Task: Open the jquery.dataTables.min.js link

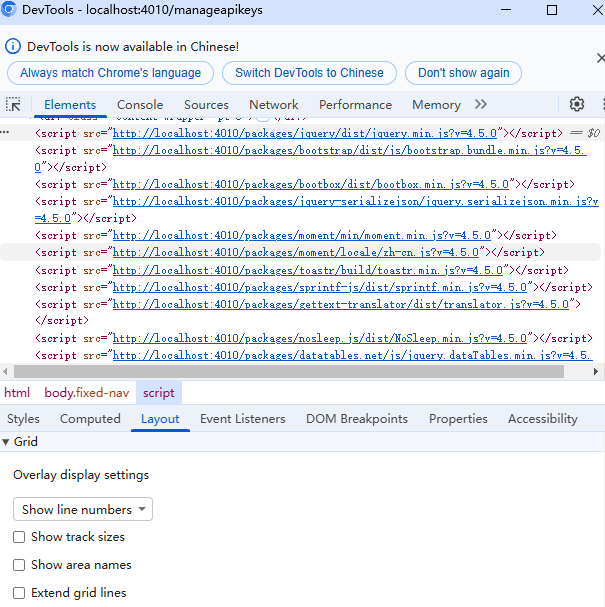Action: pyautogui.click(x=352, y=356)
